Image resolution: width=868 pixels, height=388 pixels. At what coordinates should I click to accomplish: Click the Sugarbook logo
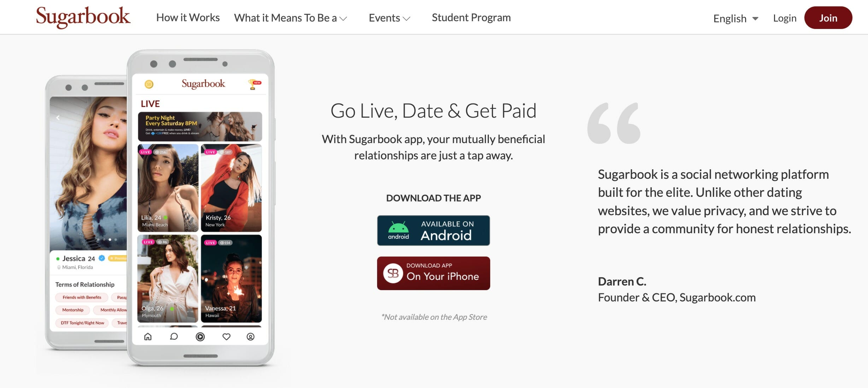coord(83,17)
